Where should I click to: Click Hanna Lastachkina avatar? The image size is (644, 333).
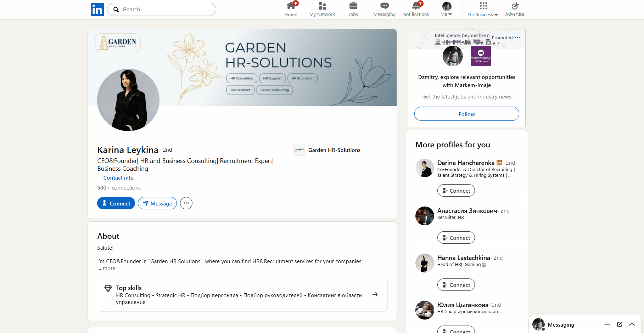[425, 263]
